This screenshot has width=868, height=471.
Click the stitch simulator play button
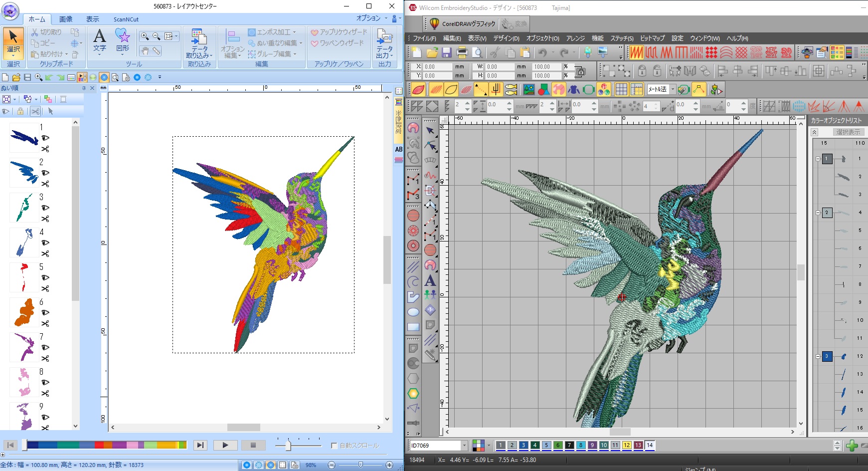pyautogui.click(x=225, y=445)
